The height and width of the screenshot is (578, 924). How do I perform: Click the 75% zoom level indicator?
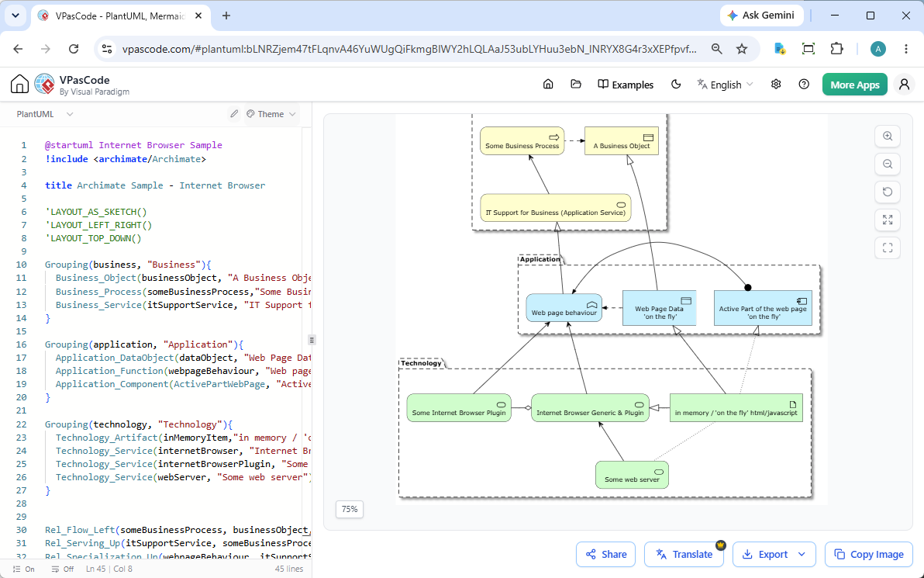point(350,509)
